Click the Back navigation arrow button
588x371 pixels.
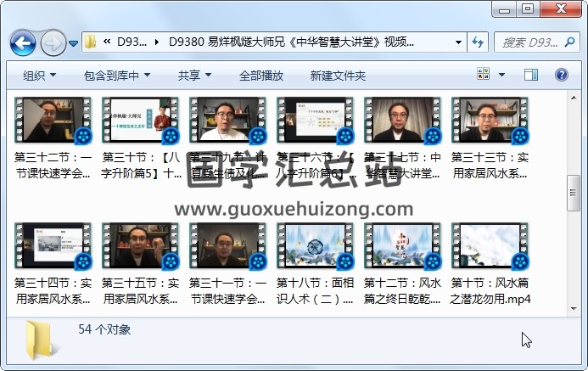[x=23, y=42]
